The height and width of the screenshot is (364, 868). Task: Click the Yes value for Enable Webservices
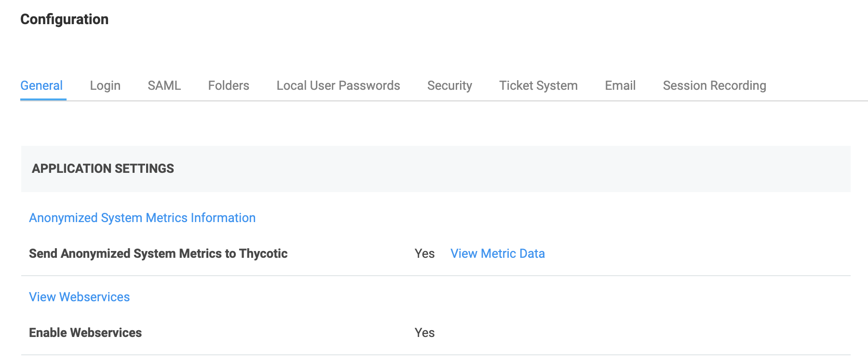424,333
